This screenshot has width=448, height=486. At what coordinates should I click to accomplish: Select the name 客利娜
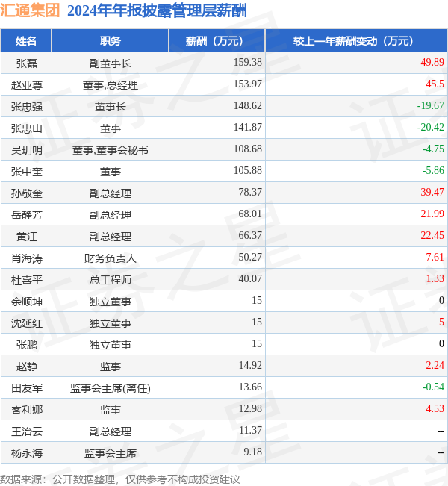[x=27, y=410]
